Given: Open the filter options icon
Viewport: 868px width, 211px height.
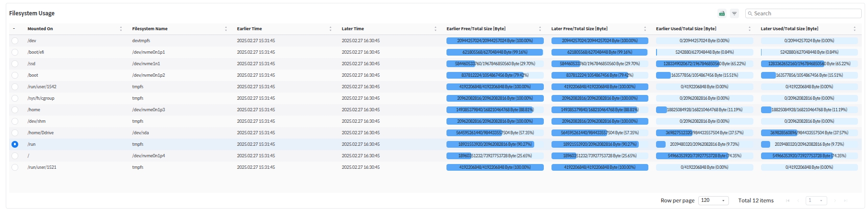Looking at the screenshot, I should (x=734, y=14).
